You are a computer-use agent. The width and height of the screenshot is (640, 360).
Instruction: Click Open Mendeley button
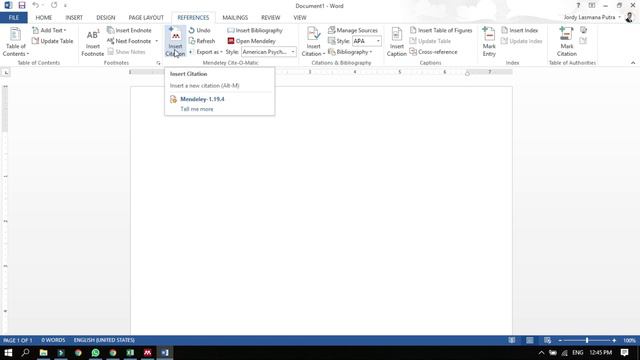[251, 41]
